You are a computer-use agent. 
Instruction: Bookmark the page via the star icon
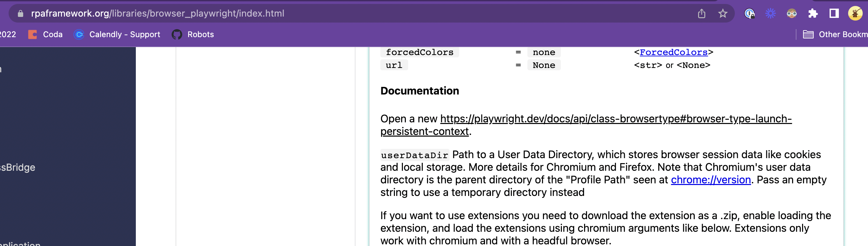click(723, 14)
